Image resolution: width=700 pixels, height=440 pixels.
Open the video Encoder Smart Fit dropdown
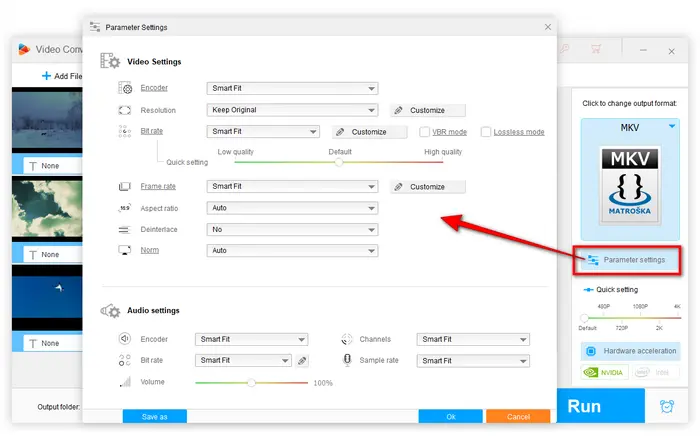292,88
